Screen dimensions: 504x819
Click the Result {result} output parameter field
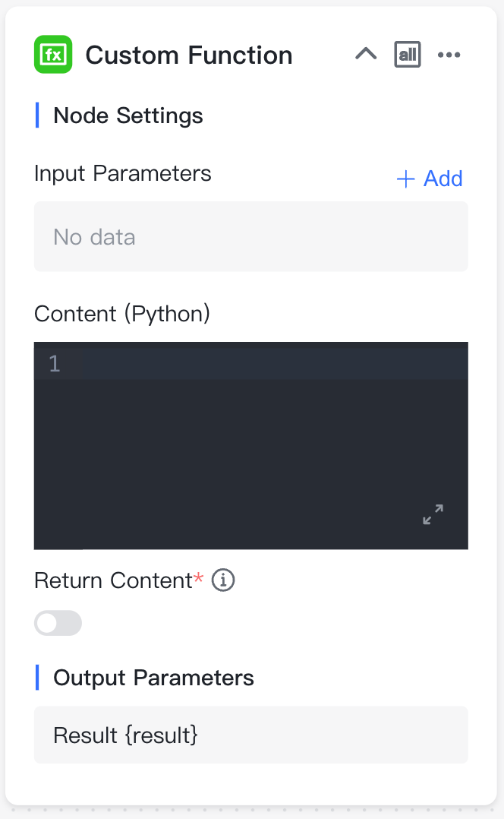251,735
